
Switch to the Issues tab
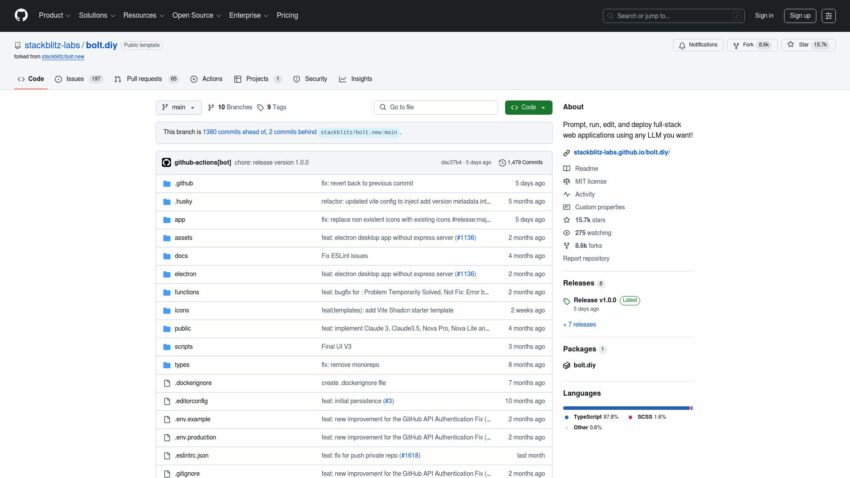coord(79,79)
